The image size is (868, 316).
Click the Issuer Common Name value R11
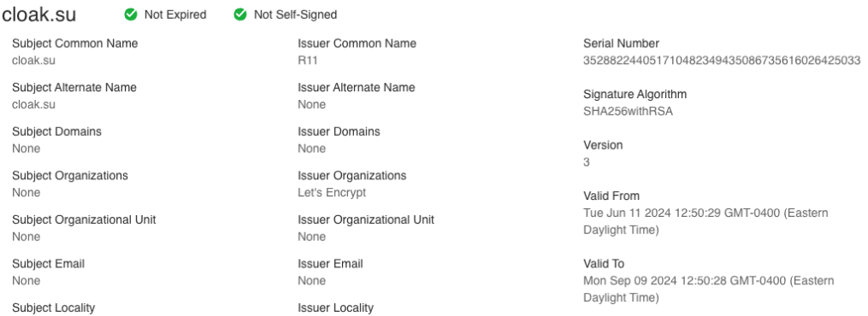[x=308, y=61]
